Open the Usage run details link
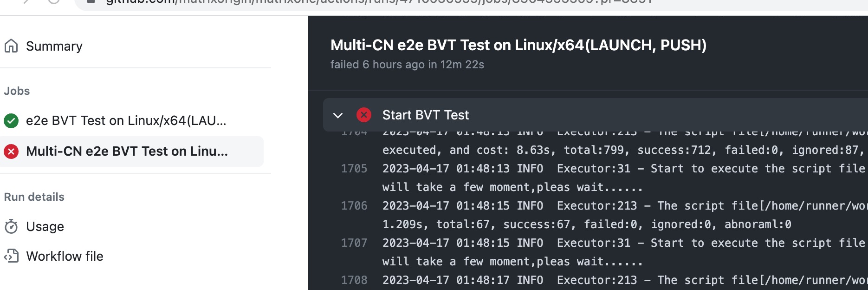 (45, 226)
